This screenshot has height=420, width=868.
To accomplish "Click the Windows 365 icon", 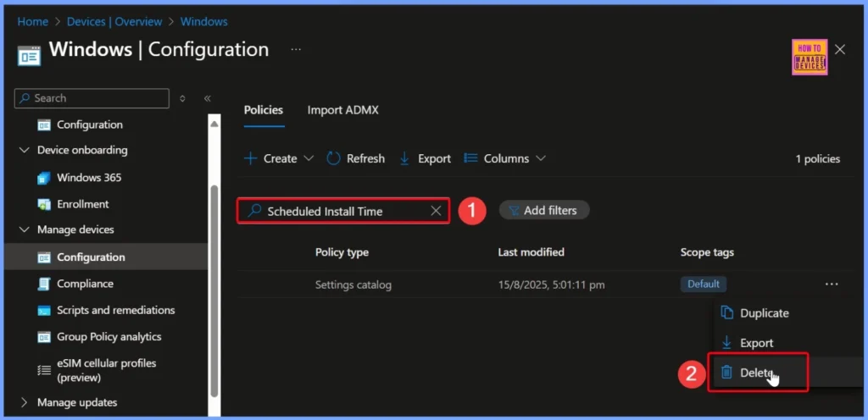I will [x=44, y=178].
